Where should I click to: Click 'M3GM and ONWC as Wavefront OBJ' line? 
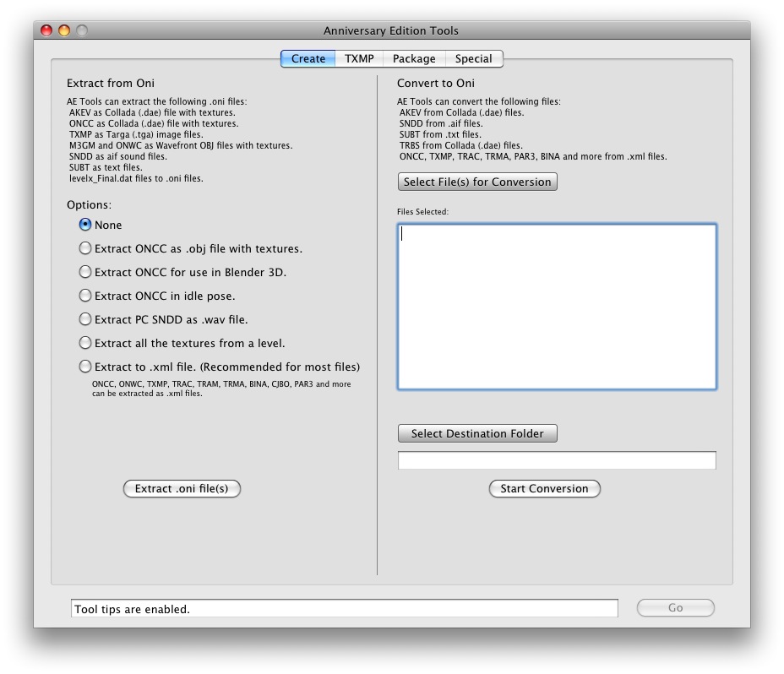(181, 145)
